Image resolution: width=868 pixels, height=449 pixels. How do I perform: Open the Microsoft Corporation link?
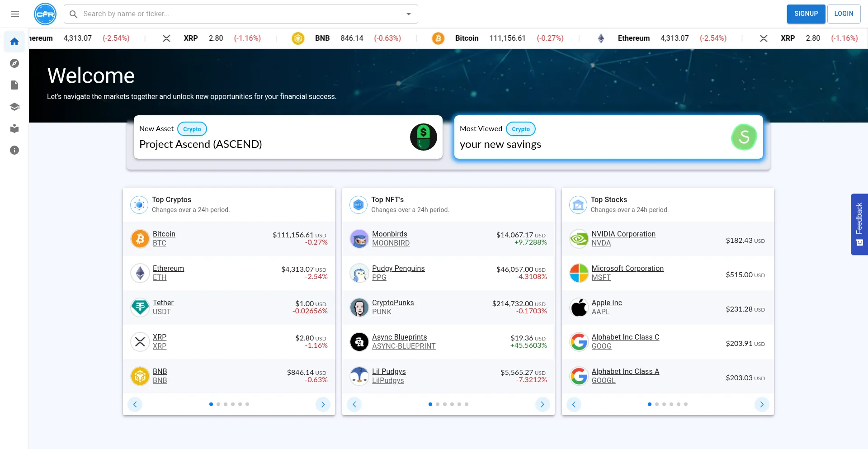click(x=627, y=268)
